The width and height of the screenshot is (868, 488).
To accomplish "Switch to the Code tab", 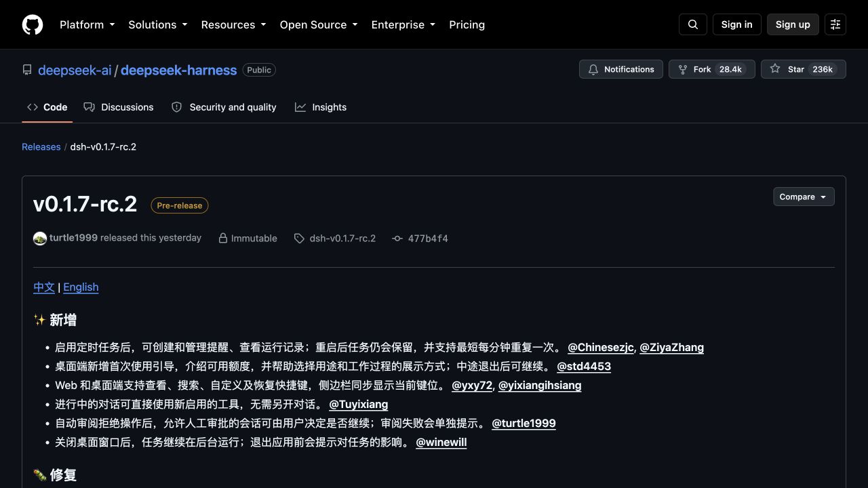I will pos(47,107).
